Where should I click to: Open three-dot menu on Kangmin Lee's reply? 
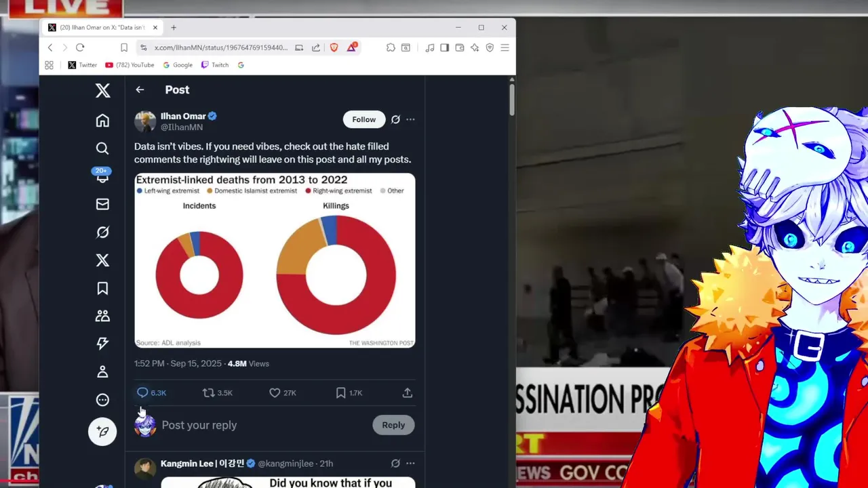pos(410,464)
